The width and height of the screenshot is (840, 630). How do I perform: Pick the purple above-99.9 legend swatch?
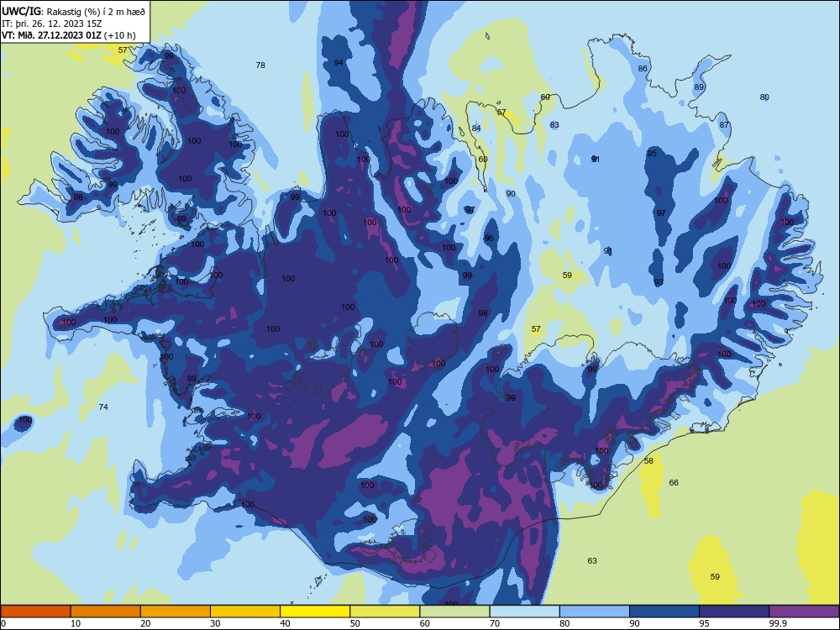[x=804, y=612]
